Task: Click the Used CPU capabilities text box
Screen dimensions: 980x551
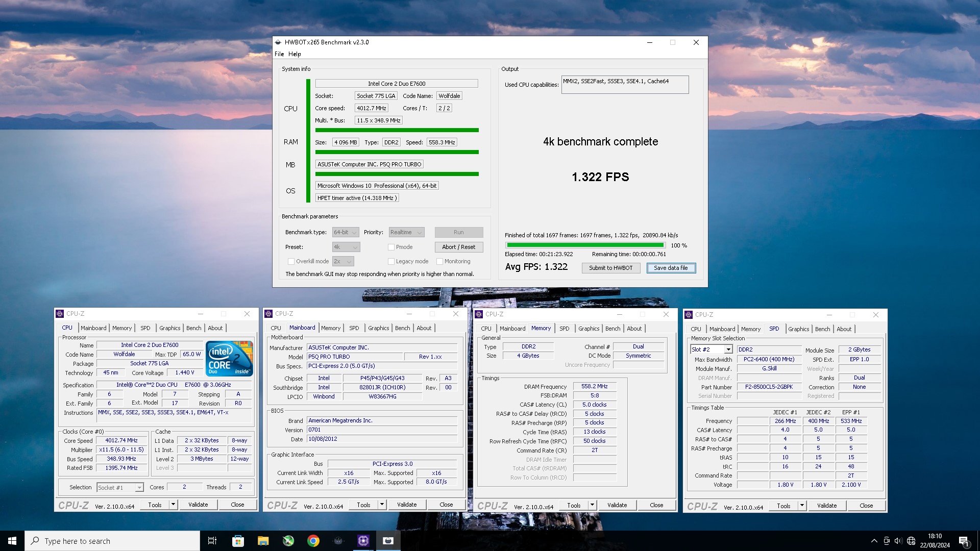Action: [625, 85]
